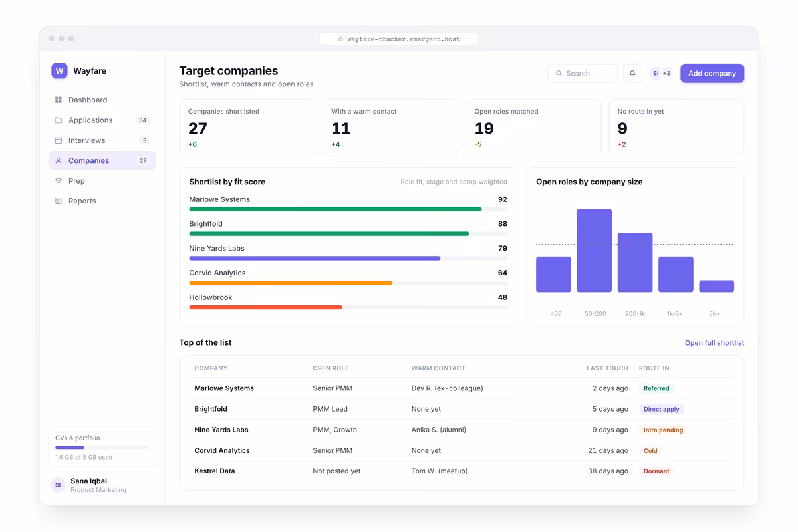Click the OPEN ROLE column header
Screen dimensions: 798x532
coord(331,368)
